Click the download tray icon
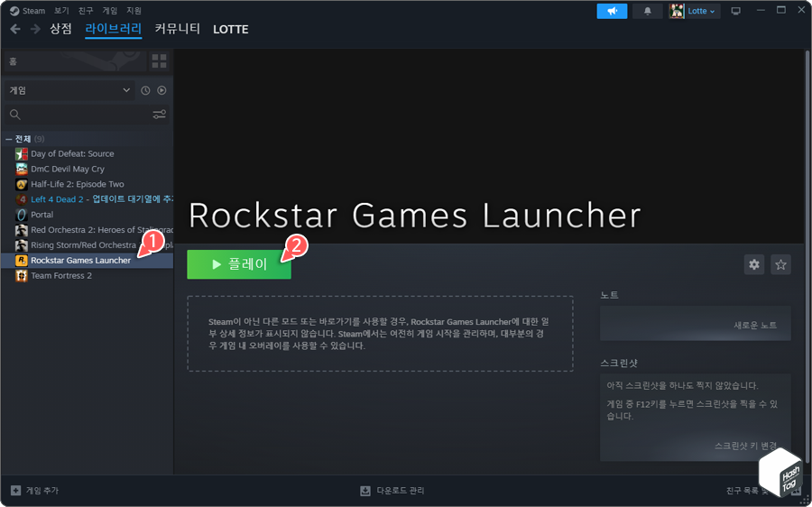The image size is (812, 507). pyautogui.click(x=365, y=491)
